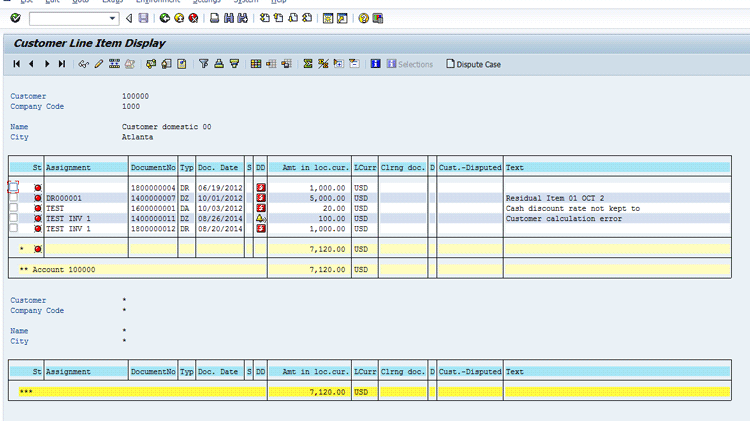Screen dimensions: 750x421
Task: Click the Summation sigma icon
Action: pos(308,64)
